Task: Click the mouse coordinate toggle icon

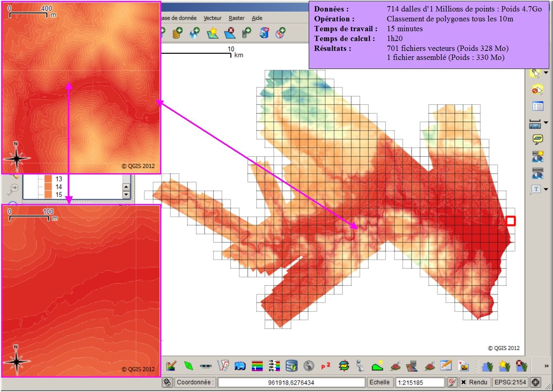Action: tap(168, 382)
